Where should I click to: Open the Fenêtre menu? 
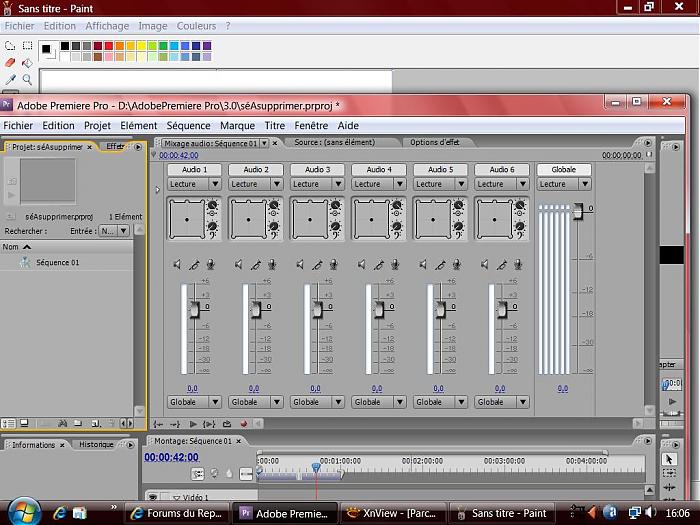311,126
